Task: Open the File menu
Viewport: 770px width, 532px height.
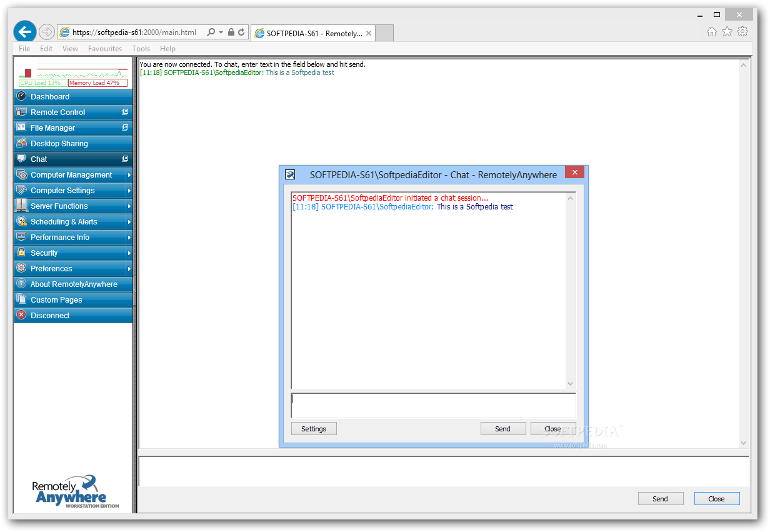Action: 24,48
